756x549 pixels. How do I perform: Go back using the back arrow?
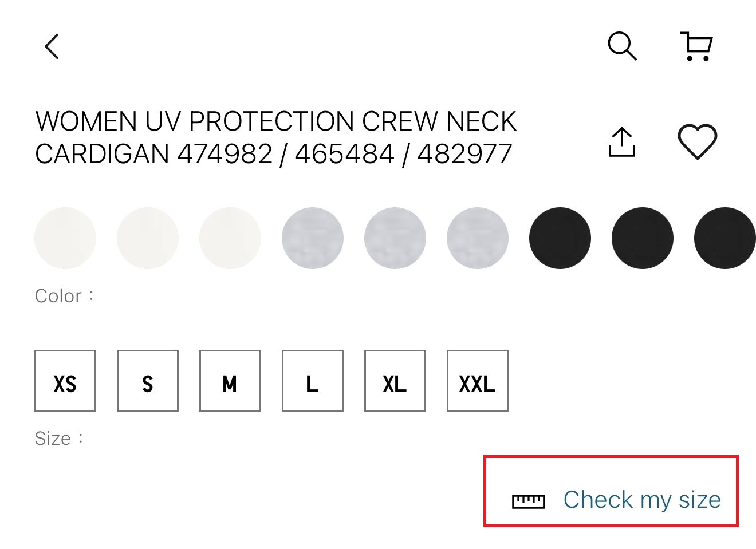tap(52, 46)
